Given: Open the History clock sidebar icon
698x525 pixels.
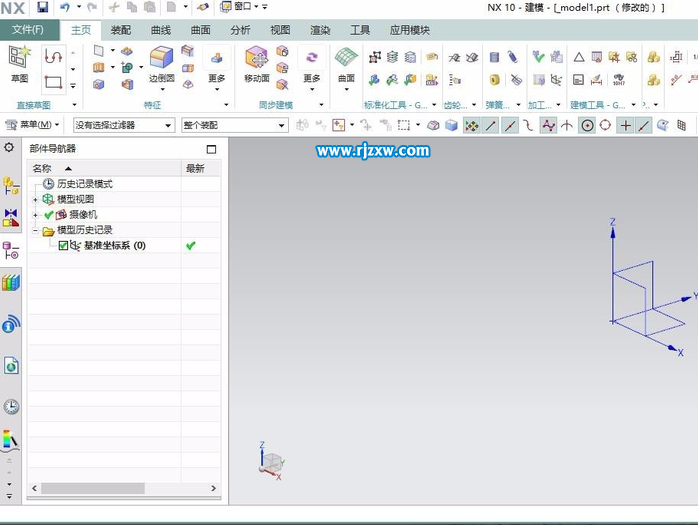Looking at the screenshot, I should [11, 406].
